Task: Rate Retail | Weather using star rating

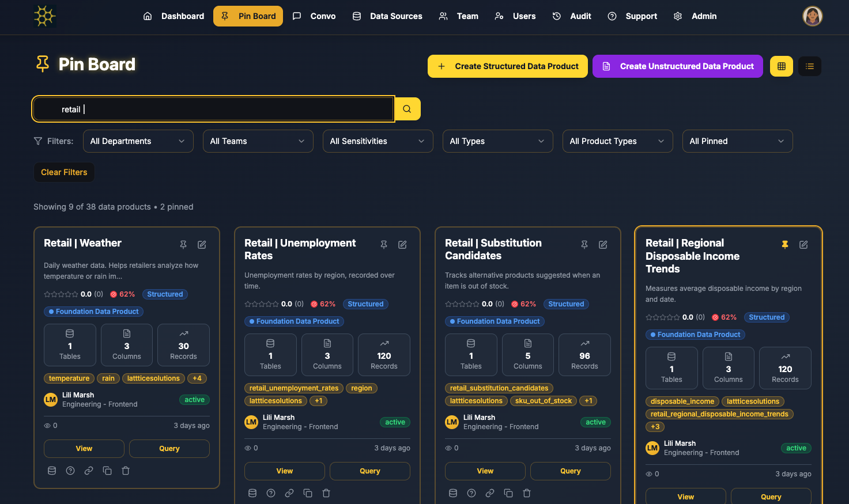Action: (x=61, y=294)
